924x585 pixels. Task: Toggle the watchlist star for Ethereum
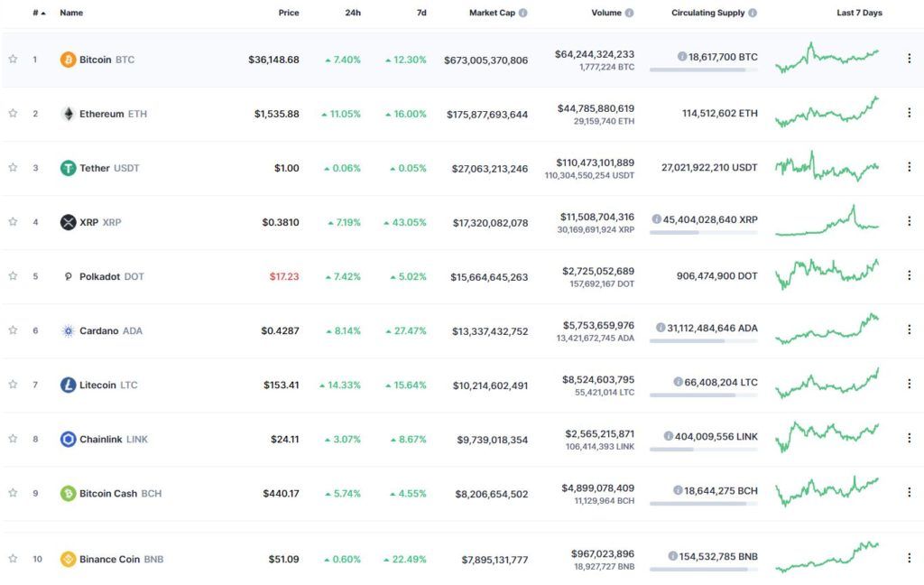click(x=13, y=113)
